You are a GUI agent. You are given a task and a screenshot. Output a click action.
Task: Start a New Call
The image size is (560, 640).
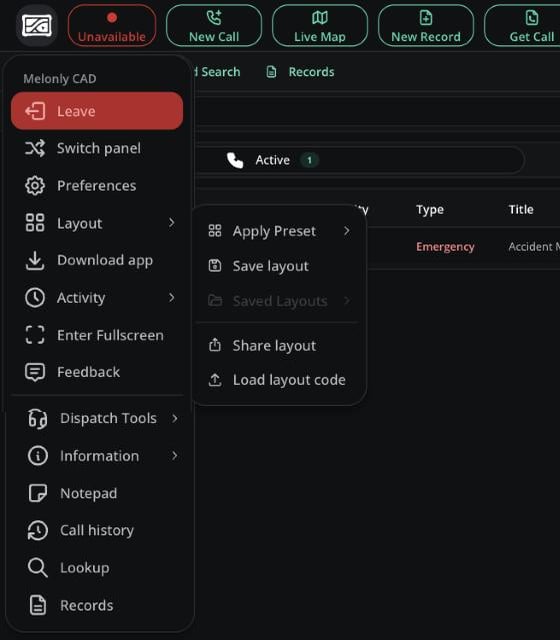coord(214,25)
